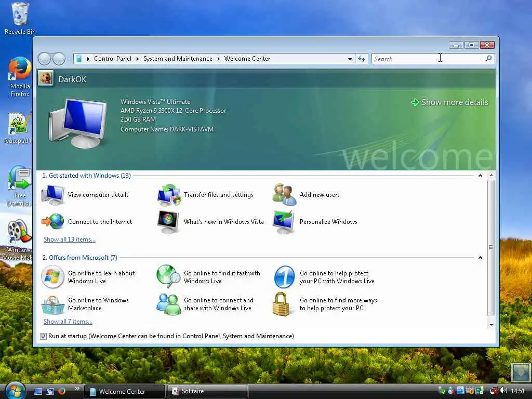Open the Windows Start orb
Image resolution: width=532 pixels, height=399 pixels.
coord(15,390)
